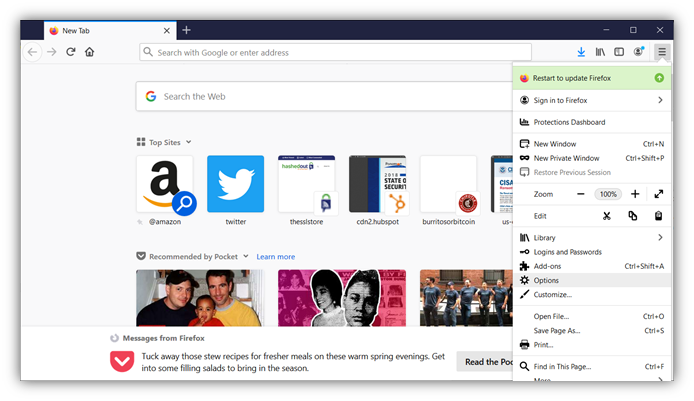Screen dimensions: 694x401
Task: Click the Sign in to Firefox chevron
Action: coord(660,100)
